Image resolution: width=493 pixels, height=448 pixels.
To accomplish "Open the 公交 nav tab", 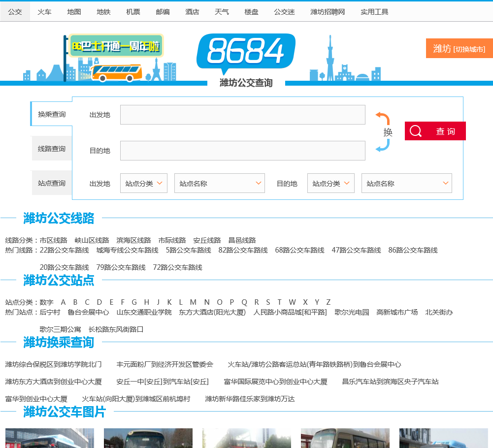I will (x=15, y=12).
